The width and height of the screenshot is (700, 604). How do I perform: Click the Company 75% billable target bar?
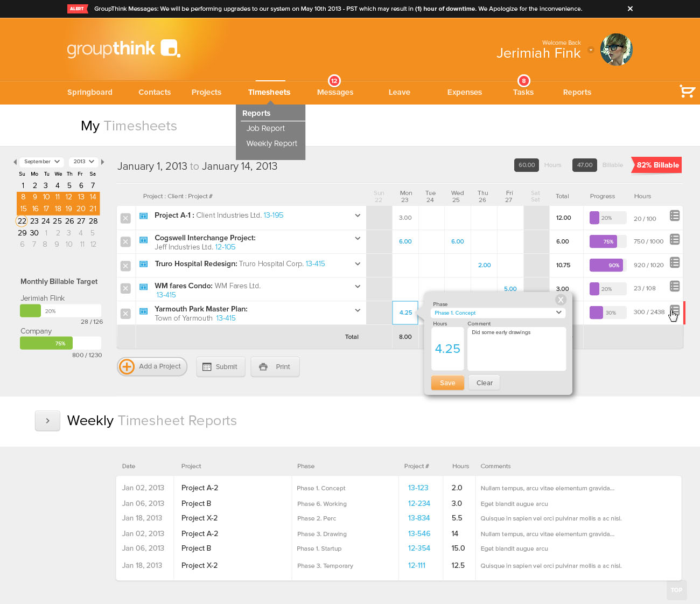point(60,343)
